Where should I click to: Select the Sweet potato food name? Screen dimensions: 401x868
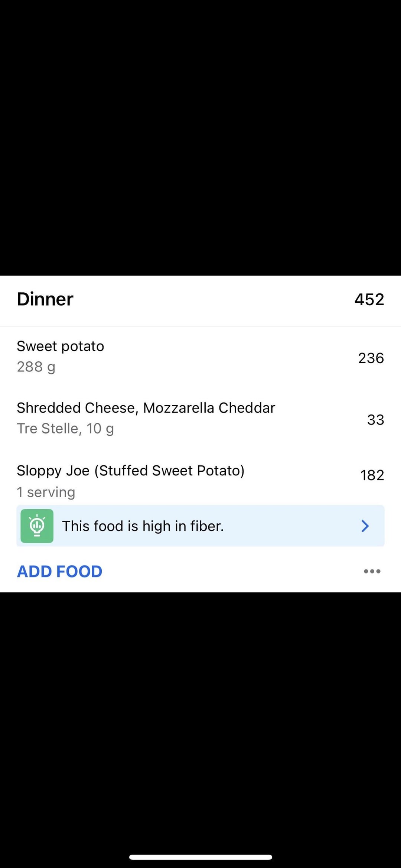[61, 346]
